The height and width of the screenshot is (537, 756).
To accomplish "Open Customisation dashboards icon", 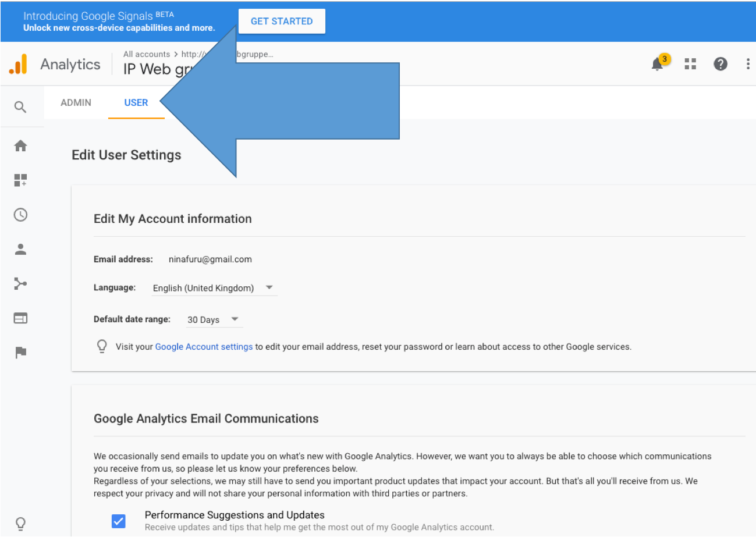I will click(x=20, y=180).
